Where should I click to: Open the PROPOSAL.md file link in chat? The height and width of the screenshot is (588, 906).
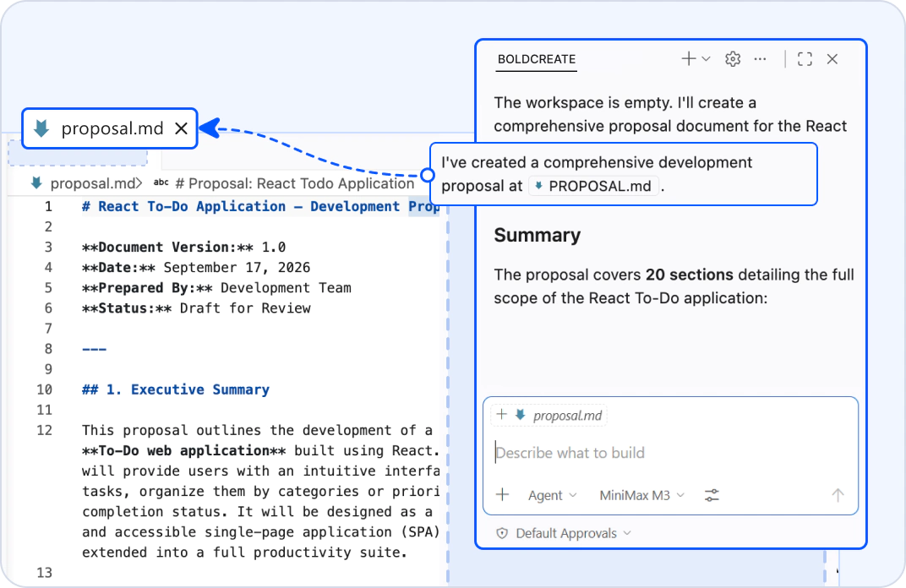pyautogui.click(x=594, y=186)
